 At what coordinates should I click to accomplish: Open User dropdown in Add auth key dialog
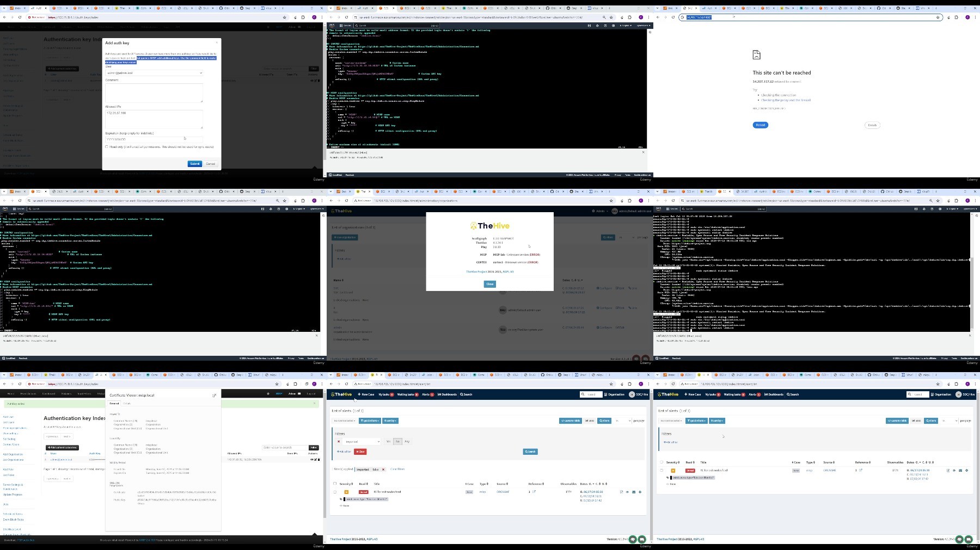click(x=154, y=73)
